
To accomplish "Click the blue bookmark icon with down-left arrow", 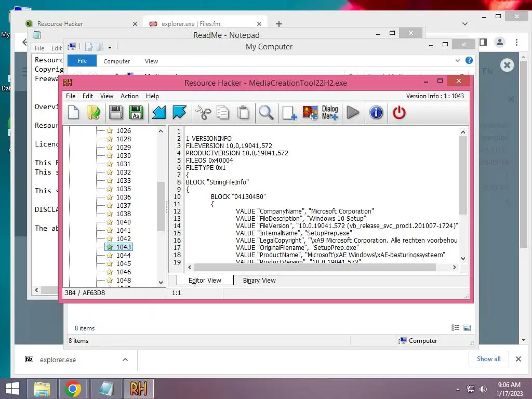I will [158, 113].
